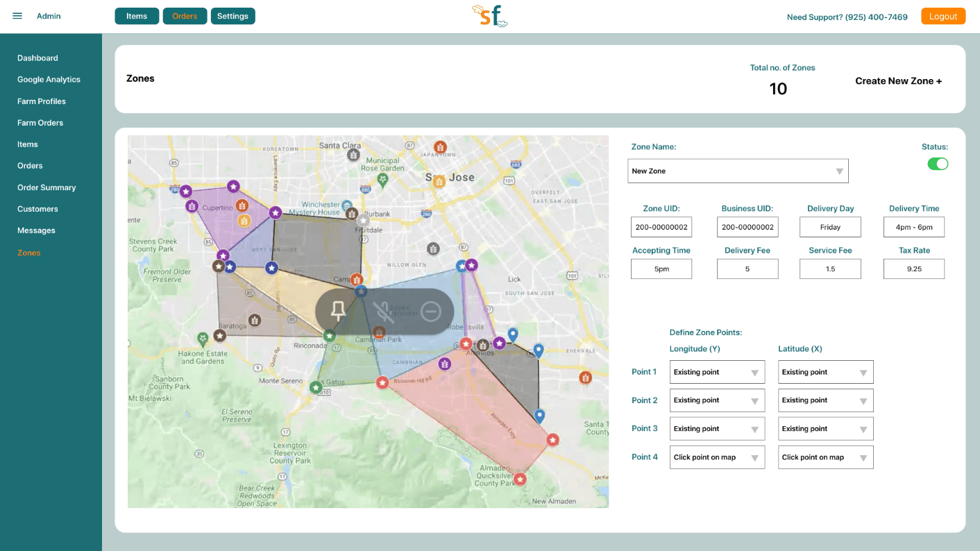980x551 pixels.
Task: Select yellow wheat marker on San Jose label
Action: click(439, 182)
